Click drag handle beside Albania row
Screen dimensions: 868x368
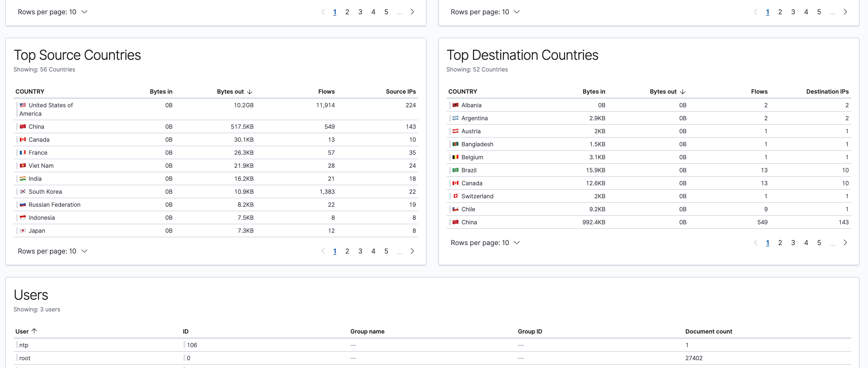pos(450,105)
